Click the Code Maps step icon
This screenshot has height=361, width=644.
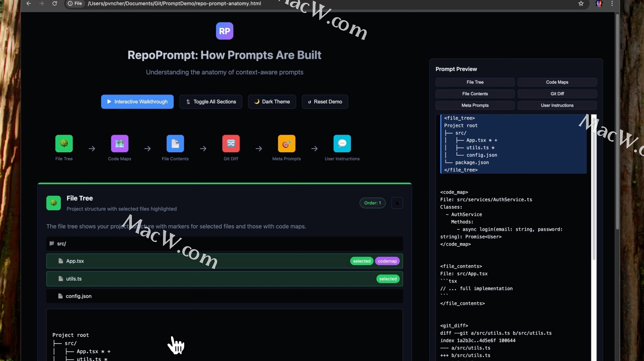point(119,144)
